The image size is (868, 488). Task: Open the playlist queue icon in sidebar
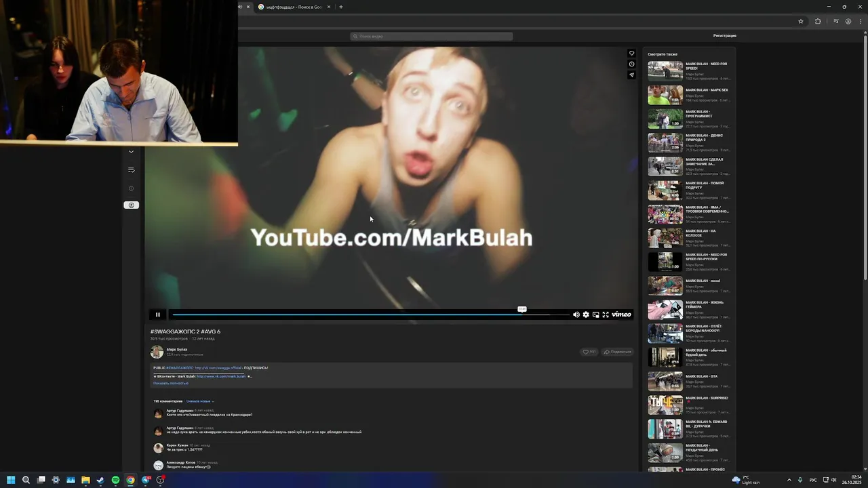tap(132, 170)
